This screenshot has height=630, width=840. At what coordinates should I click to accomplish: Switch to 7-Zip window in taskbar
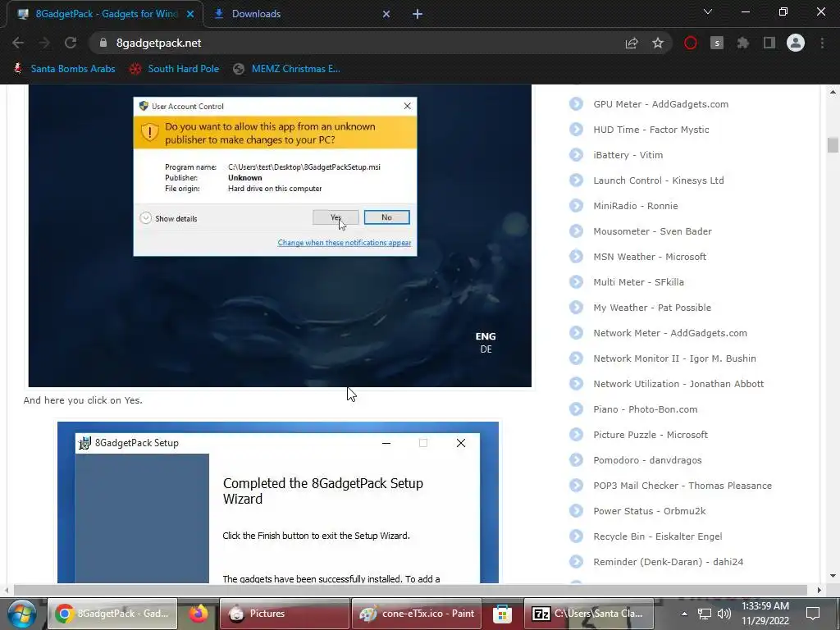[588, 614]
